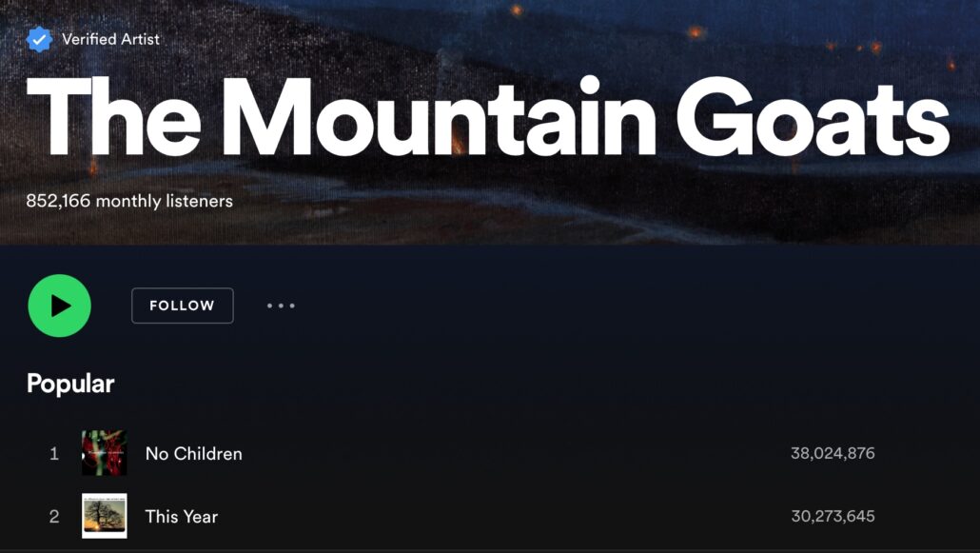The image size is (980, 553).
Task: Select the No Children track title
Action: coord(194,453)
